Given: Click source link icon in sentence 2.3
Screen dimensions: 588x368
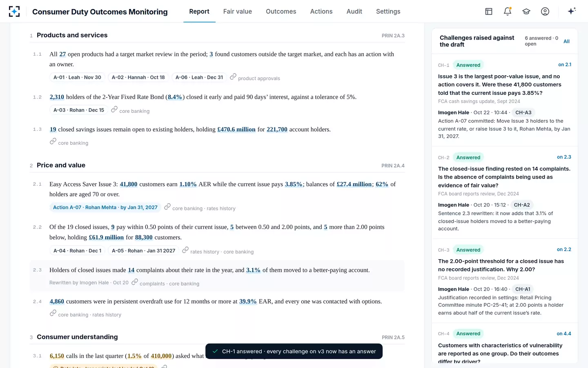Looking at the screenshot, I should 135,282.
